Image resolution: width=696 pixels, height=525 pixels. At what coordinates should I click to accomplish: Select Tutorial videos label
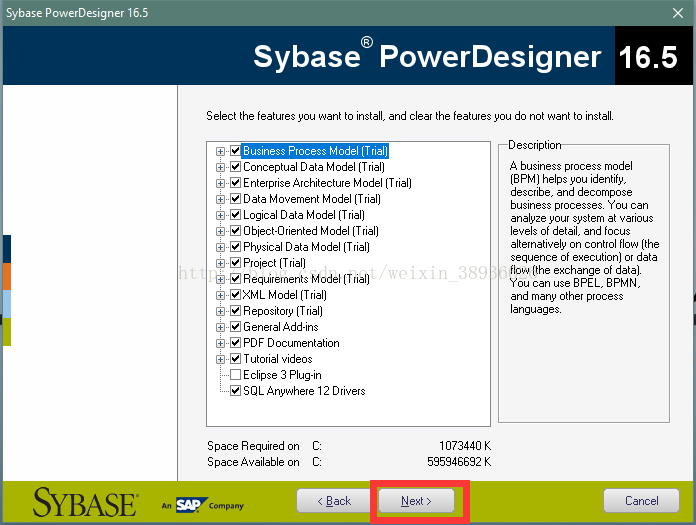[278, 359]
